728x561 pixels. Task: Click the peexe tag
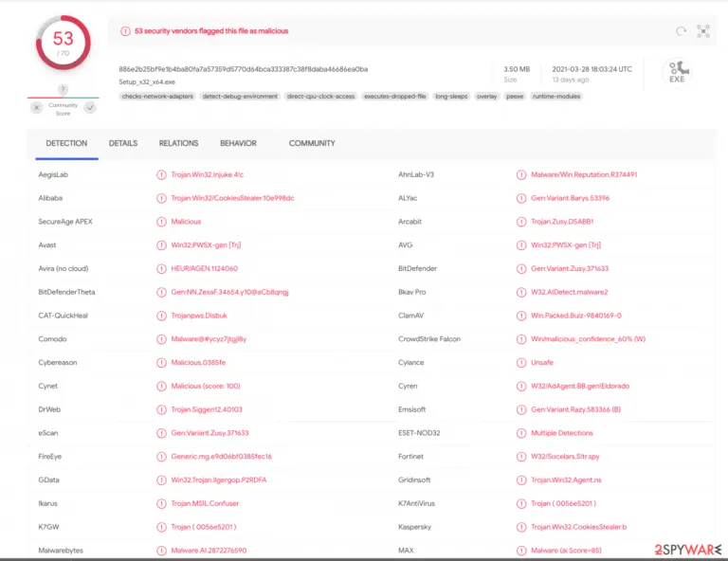tap(515, 97)
